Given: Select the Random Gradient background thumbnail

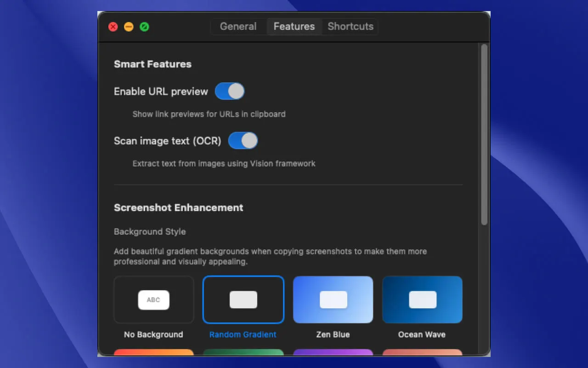Looking at the screenshot, I should click(x=243, y=300).
